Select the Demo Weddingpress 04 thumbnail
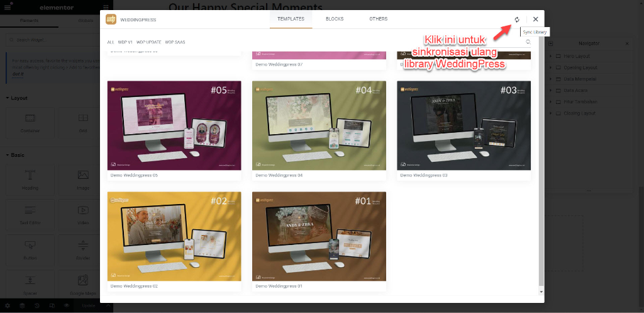The height and width of the screenshot is (313, 644). pyautogui.click(x=319, y=125)
